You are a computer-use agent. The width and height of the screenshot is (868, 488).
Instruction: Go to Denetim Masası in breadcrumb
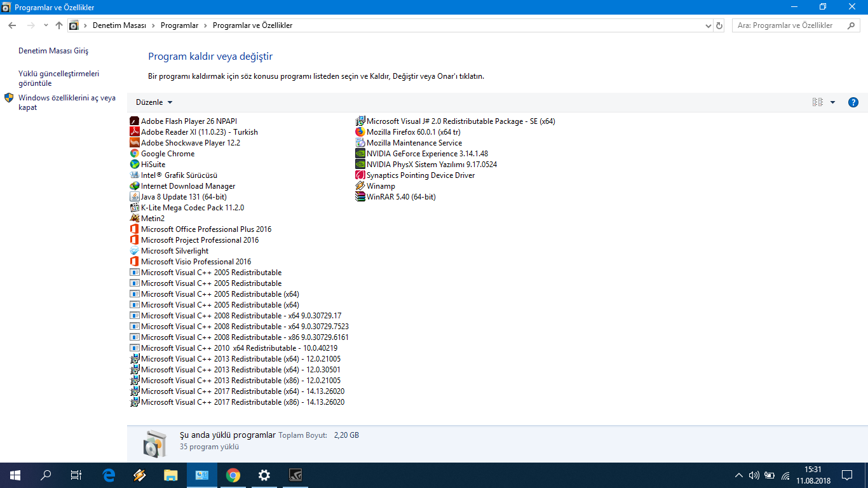click(x=119, y=25)
